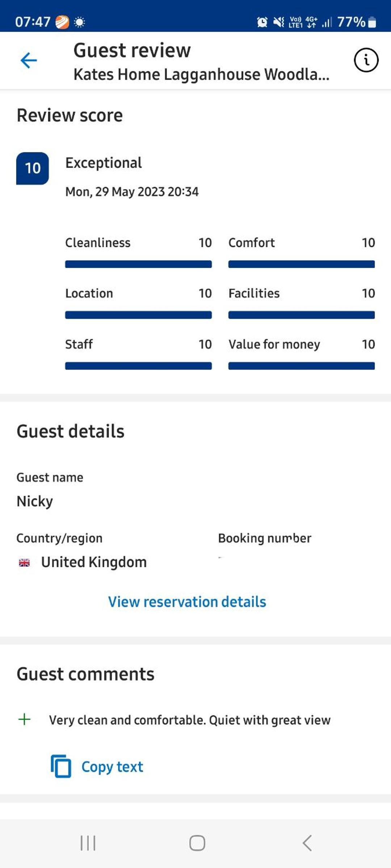Tap the Kates Home Lagganhouse property name
The height and width of the screenshot is (868, 391).
[201, 75]
